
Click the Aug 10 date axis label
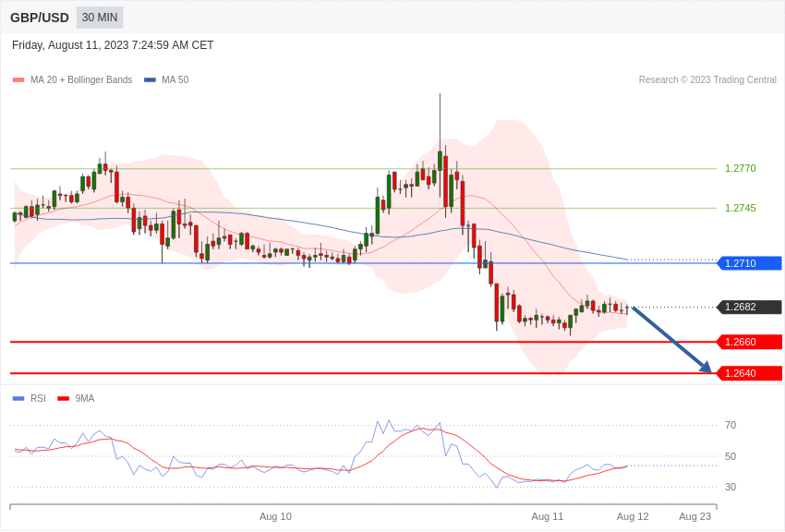click(275, 516)
